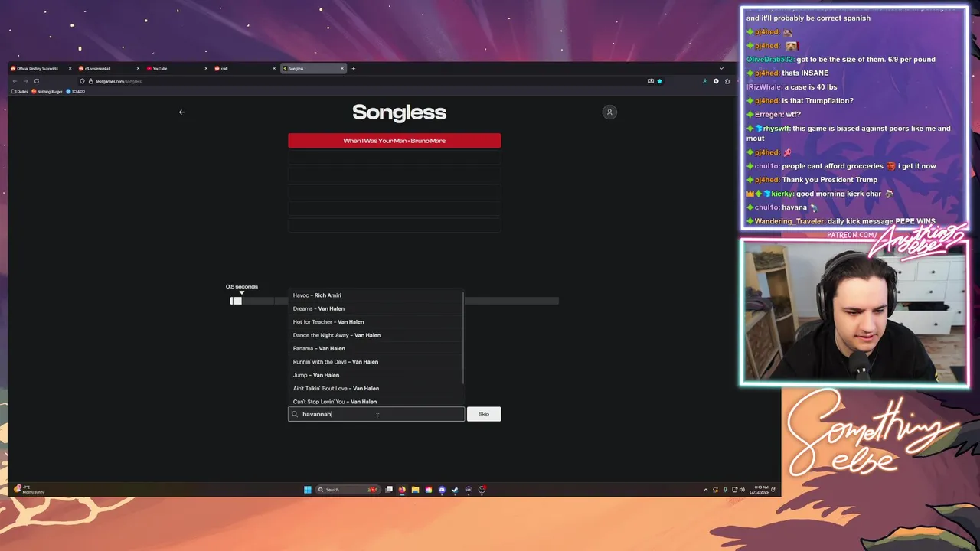Screen dimensions: 980x551
Task: Open browser extensions icon
Action: click(x=727, y=81)
